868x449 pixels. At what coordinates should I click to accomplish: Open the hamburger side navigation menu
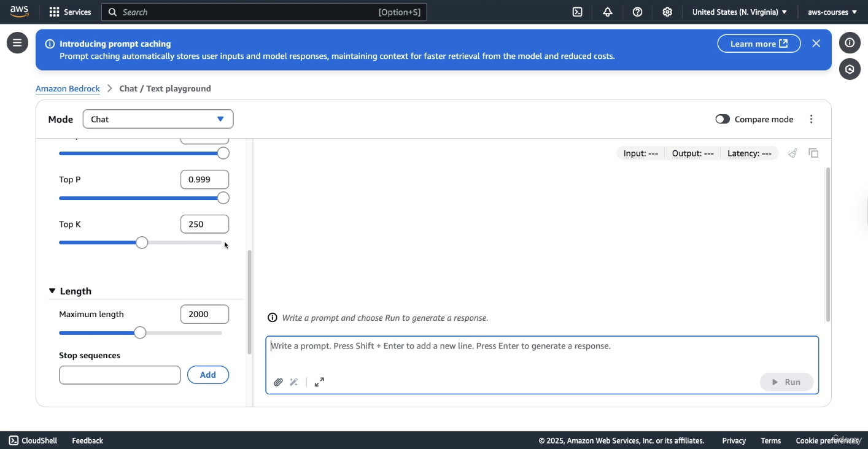coord(17,43)
